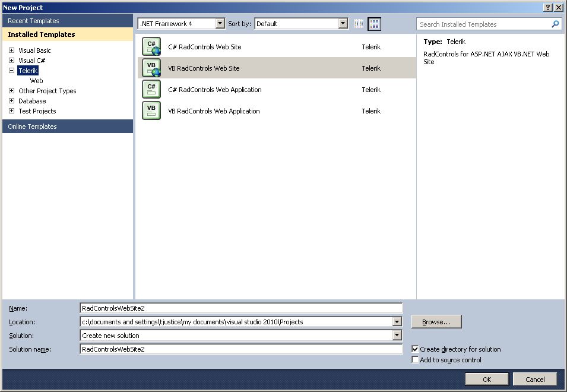The width and height of the screenshot is (567, 392).
Task: Select 'VB RadControls Web Application' template text
Action: [214, 110]
